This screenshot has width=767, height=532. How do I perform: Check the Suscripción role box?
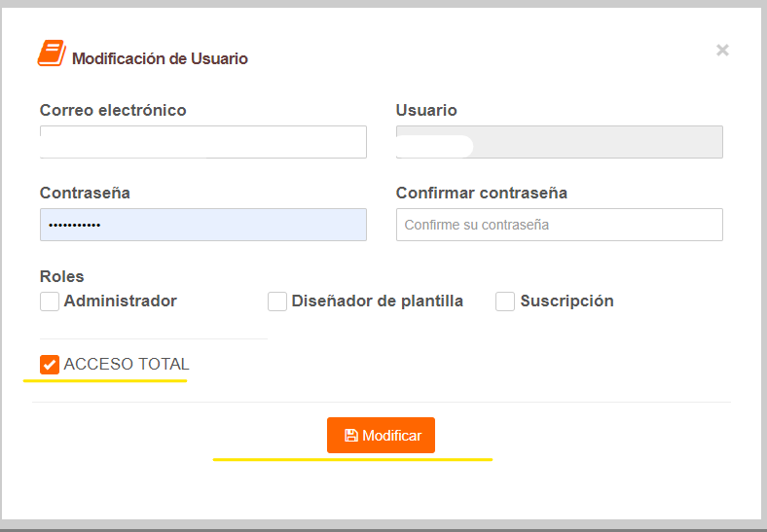[x=505, y=301]
